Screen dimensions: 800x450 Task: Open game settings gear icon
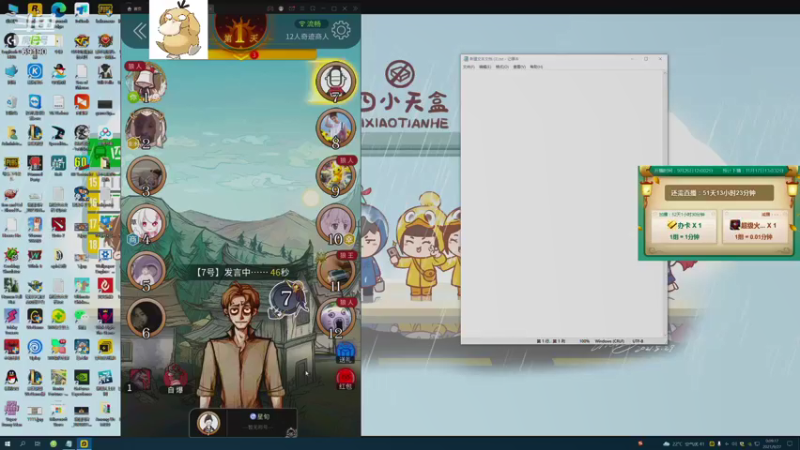(x=341, y=30)
